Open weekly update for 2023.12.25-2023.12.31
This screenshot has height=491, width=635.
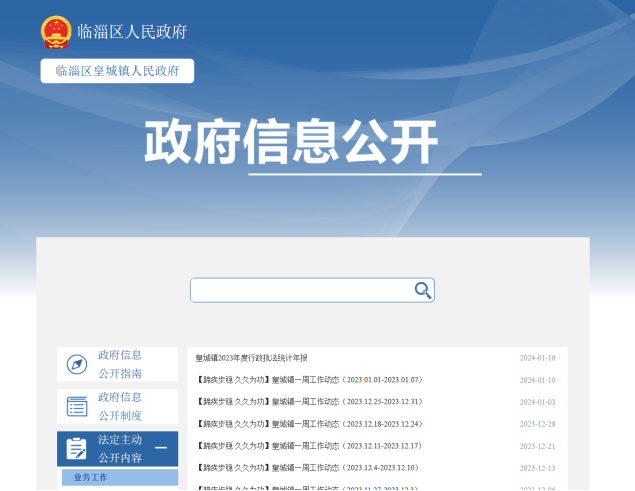pos(310,402)
